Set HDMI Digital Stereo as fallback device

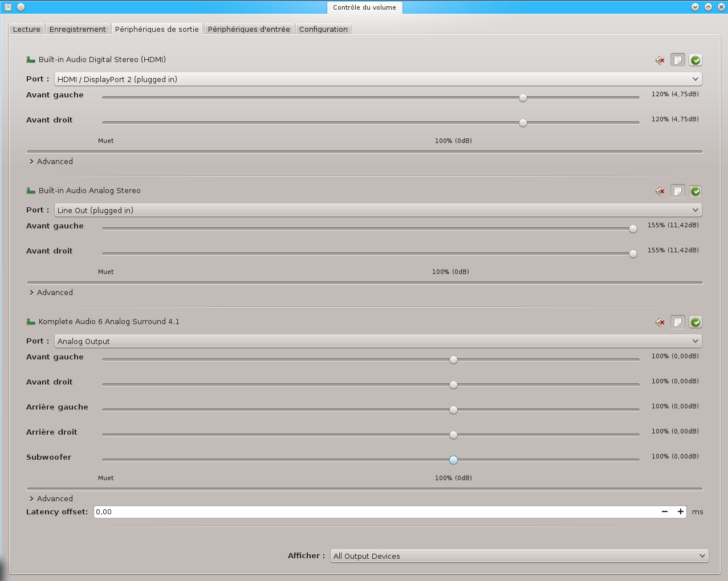pyautogui.click(x=696, y=60)
